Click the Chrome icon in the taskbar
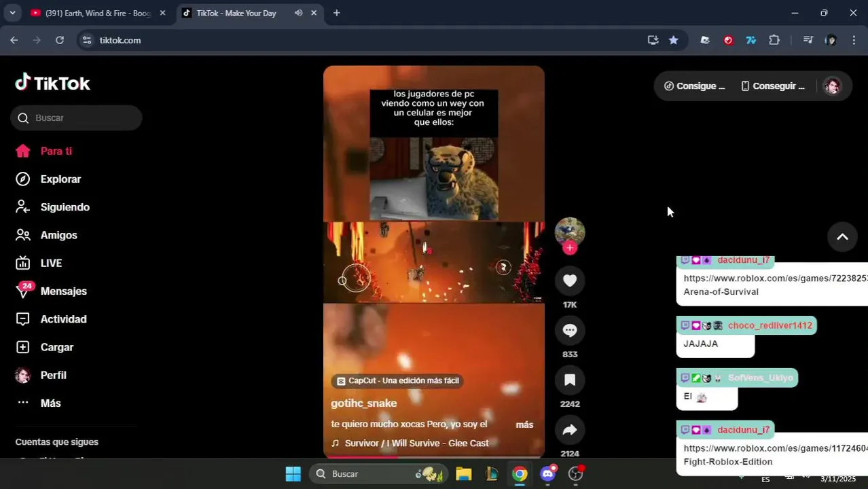The width and height of the screenshot is (868, 489). pos(520,474)
